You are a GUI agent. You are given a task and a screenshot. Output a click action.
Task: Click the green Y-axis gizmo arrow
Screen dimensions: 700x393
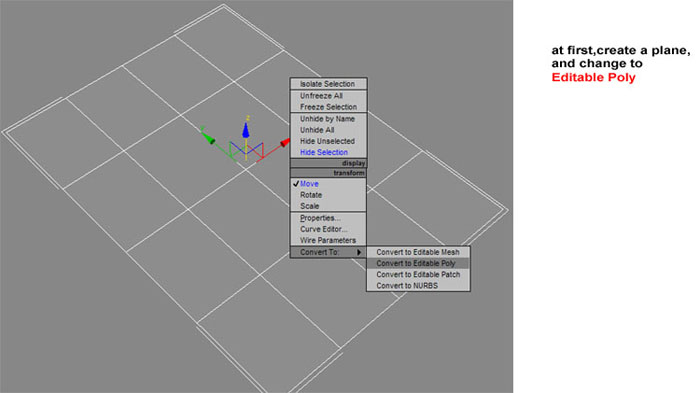click(208, 137)
